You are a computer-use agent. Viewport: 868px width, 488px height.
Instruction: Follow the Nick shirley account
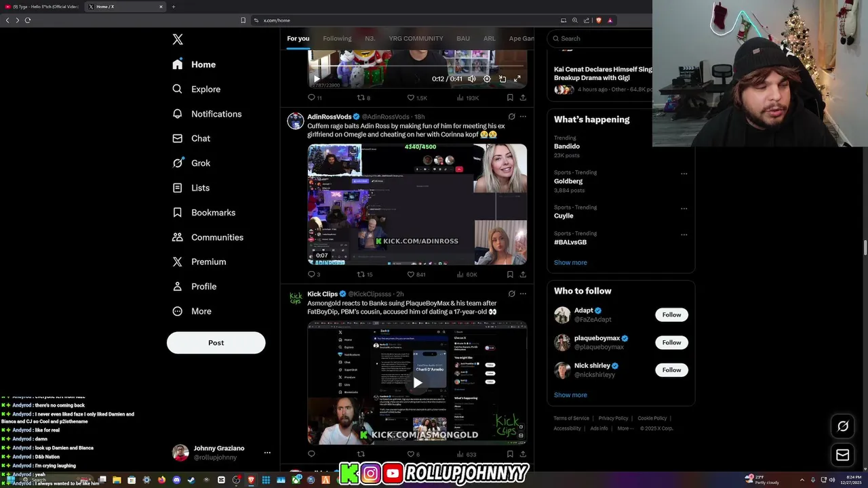(x=671, y=369)
